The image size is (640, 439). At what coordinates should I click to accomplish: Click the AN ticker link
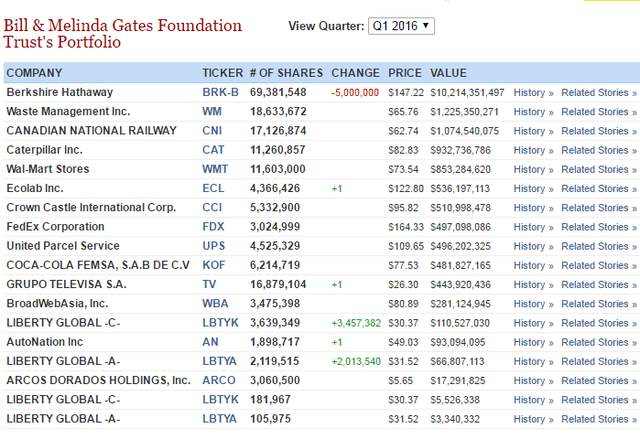(210, 341)
